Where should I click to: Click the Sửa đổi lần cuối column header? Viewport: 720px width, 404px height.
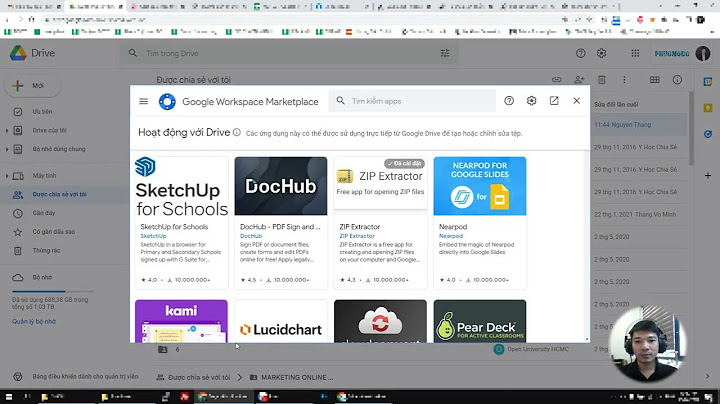point(616,105)
